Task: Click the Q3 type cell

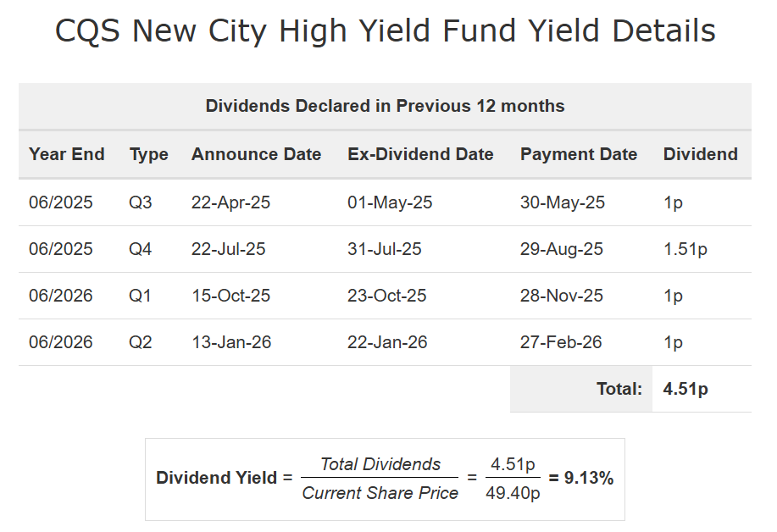Action: (141, 203)
